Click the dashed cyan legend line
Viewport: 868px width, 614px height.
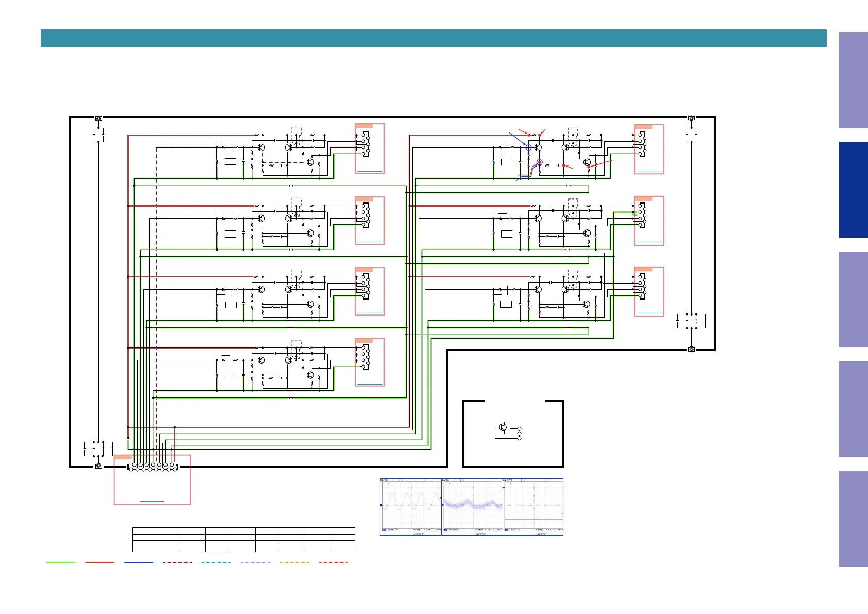[x=216, y=562]
